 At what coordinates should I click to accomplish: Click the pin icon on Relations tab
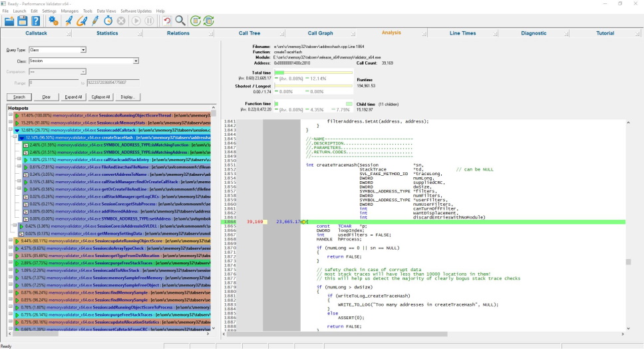coord(211,34)
